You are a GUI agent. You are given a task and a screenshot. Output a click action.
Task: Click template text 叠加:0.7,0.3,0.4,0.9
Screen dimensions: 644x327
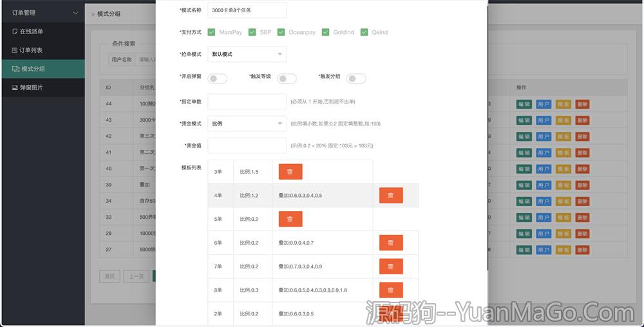click(300, 266)
